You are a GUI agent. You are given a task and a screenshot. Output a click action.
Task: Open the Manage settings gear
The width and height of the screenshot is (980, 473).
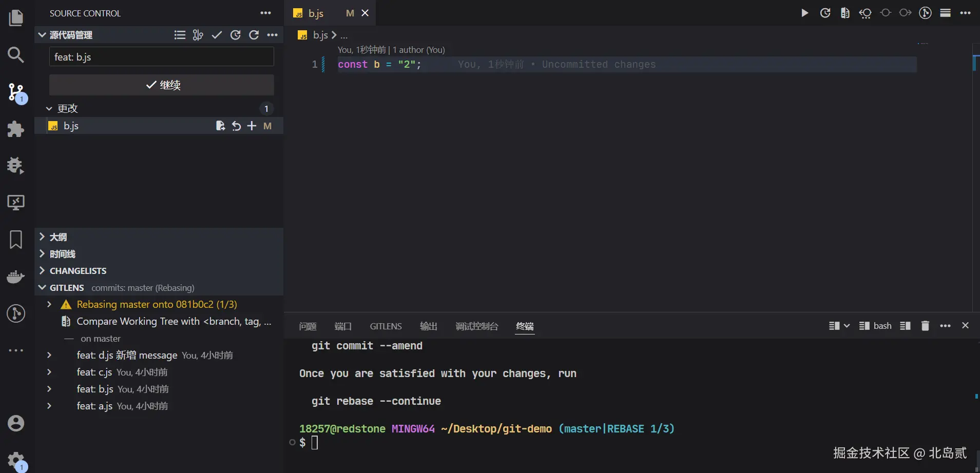[16, 459]
